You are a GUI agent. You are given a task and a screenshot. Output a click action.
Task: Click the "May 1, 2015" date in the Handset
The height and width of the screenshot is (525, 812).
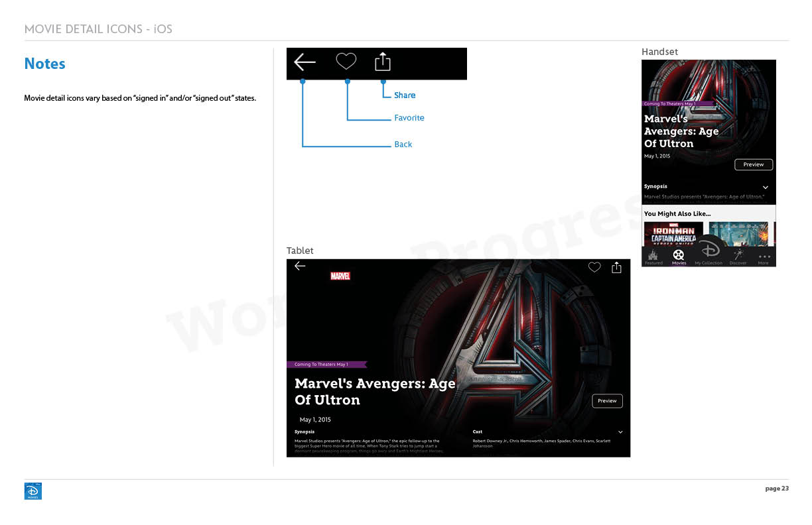657,156
